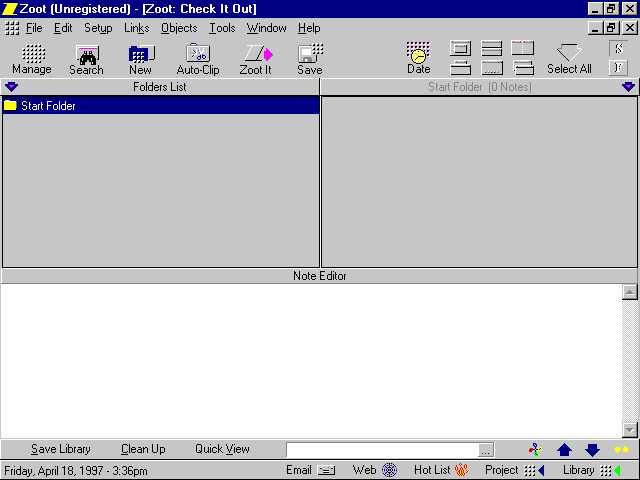
Task: Click the ellipsis browse button beside text field
Action: click(x=486, y=450)
